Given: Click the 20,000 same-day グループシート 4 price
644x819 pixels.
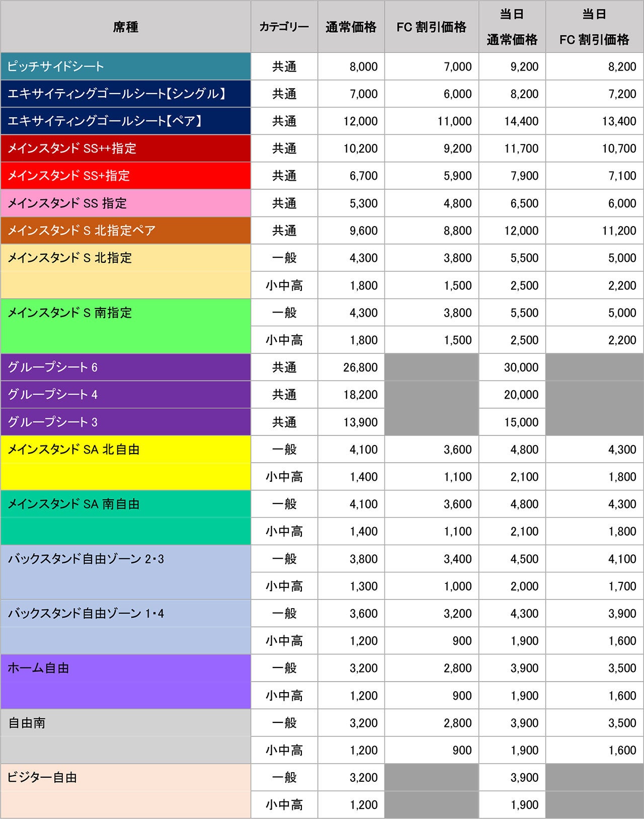Looking at the screenshot, I should pos(512,395).
